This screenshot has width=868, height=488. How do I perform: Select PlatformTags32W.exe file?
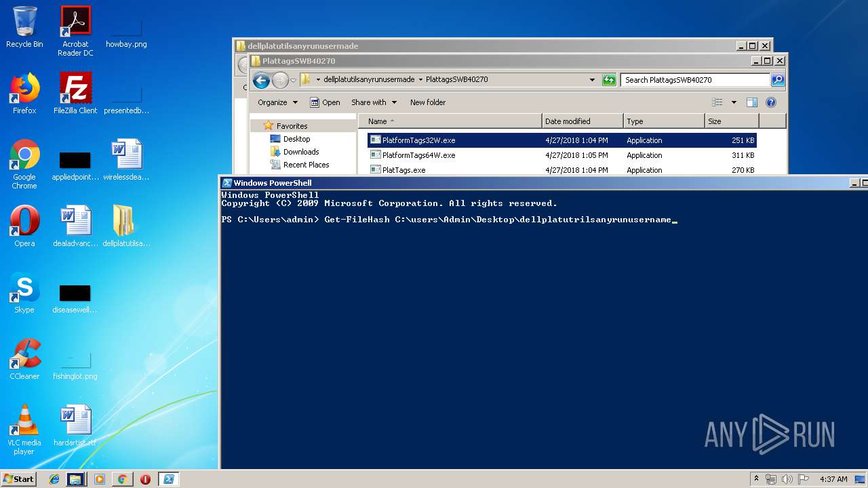[x=561, y=140]
